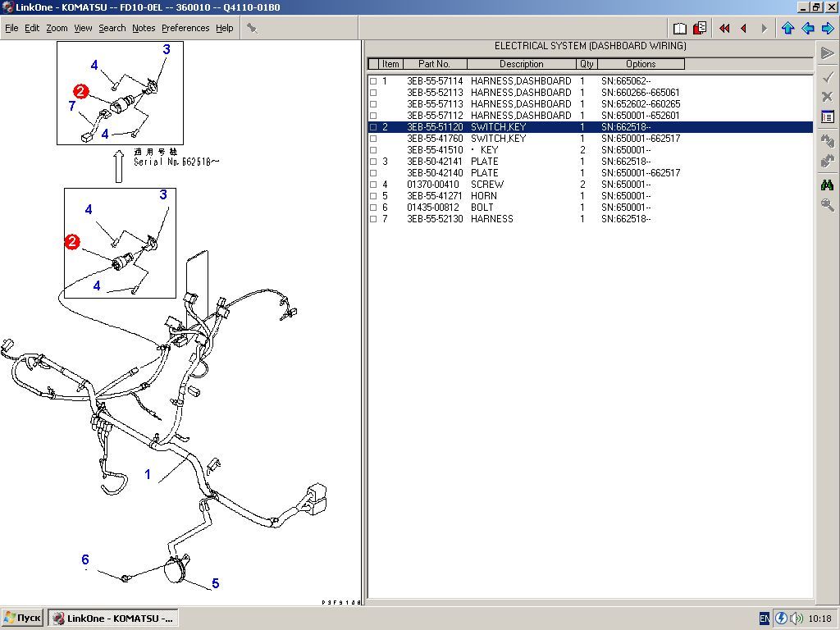Click callout number 6 near the bolt

coord(85,559)
